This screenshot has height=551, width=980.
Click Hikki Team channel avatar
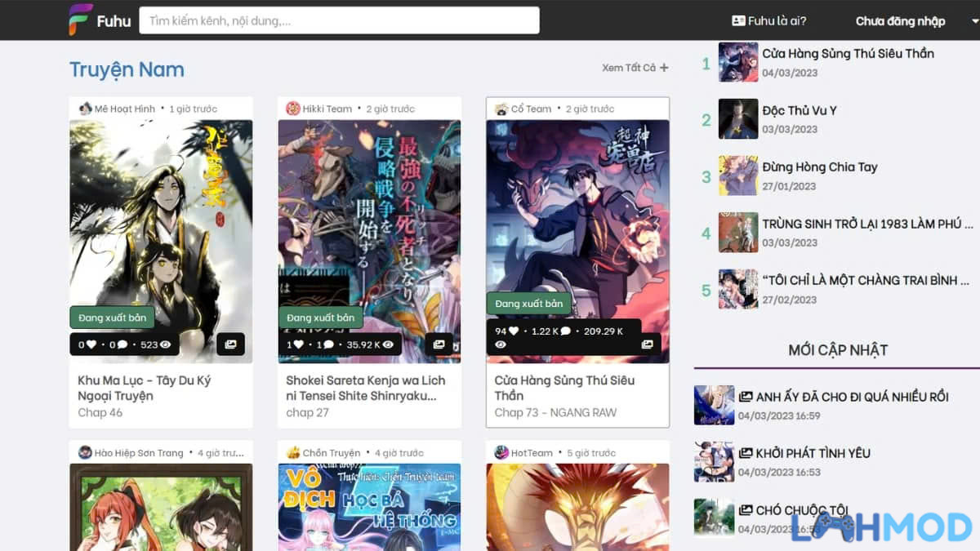293,109
